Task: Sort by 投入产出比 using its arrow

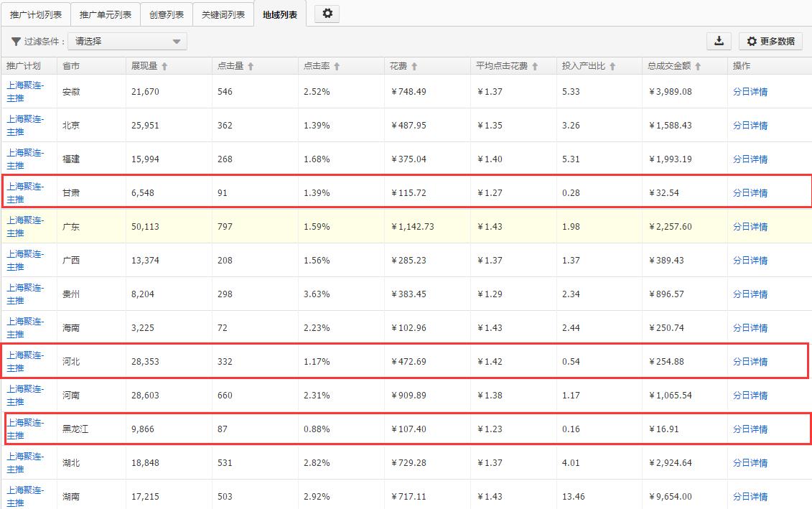Action: 612,67
